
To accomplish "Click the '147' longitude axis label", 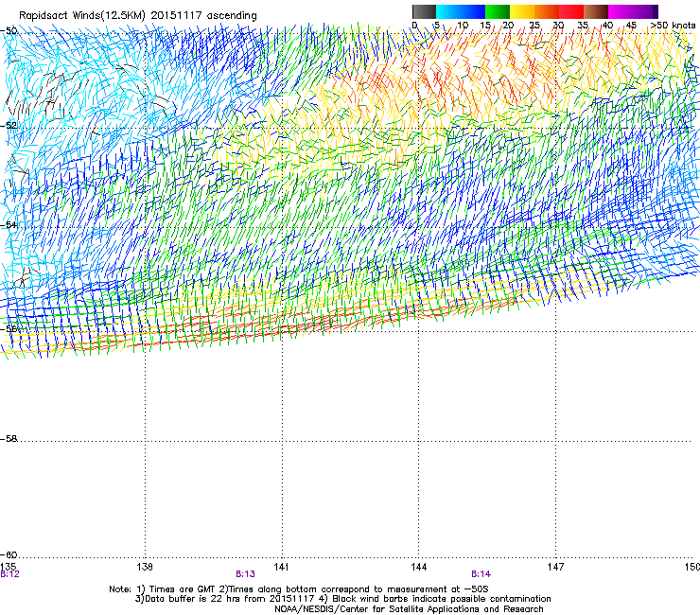I will (555, 567).
